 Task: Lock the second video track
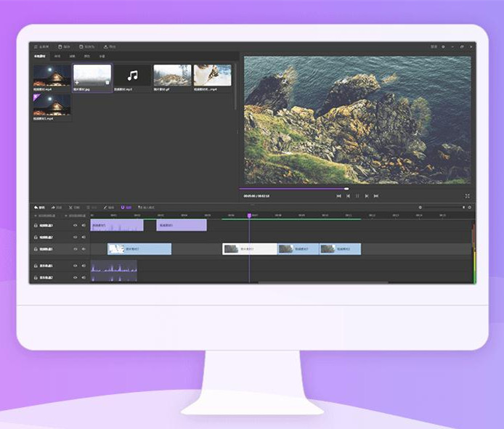click(x=36, y=237)
